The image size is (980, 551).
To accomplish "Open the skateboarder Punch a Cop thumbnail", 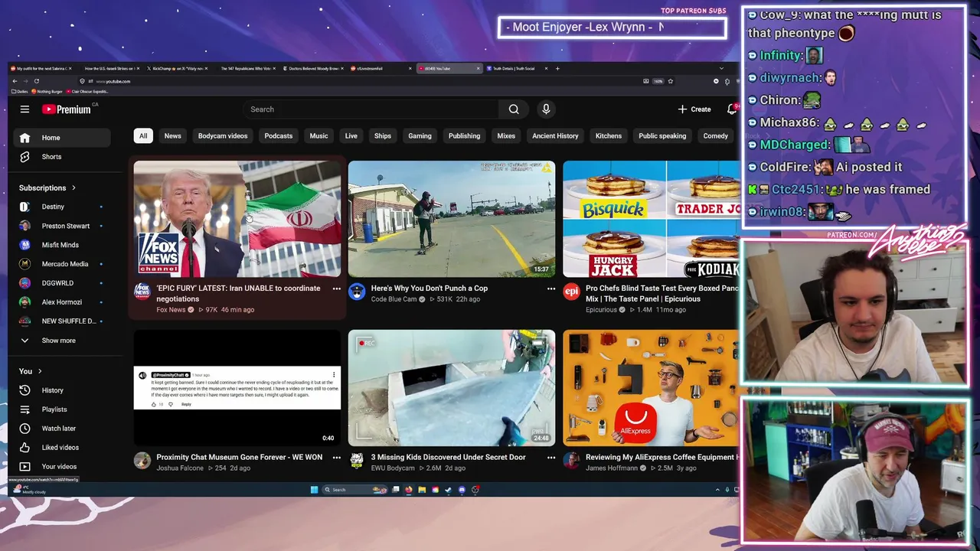I will tap(452, 219).
